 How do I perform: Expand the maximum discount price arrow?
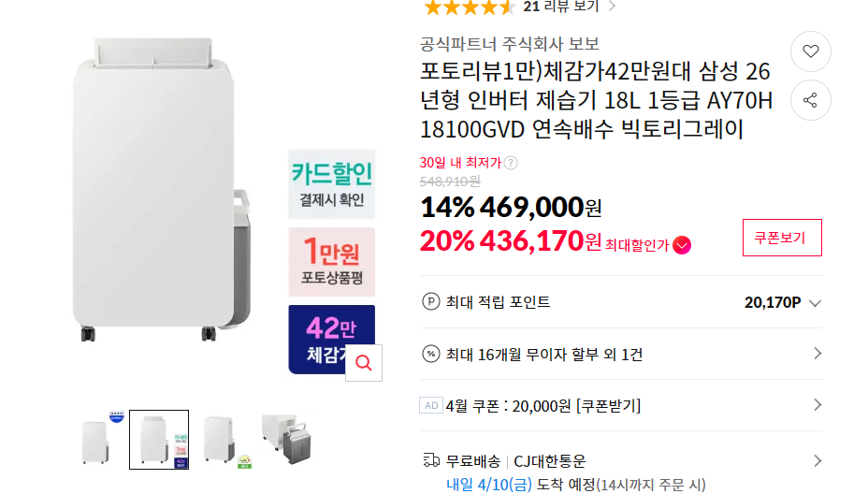[x=682, y=245]
